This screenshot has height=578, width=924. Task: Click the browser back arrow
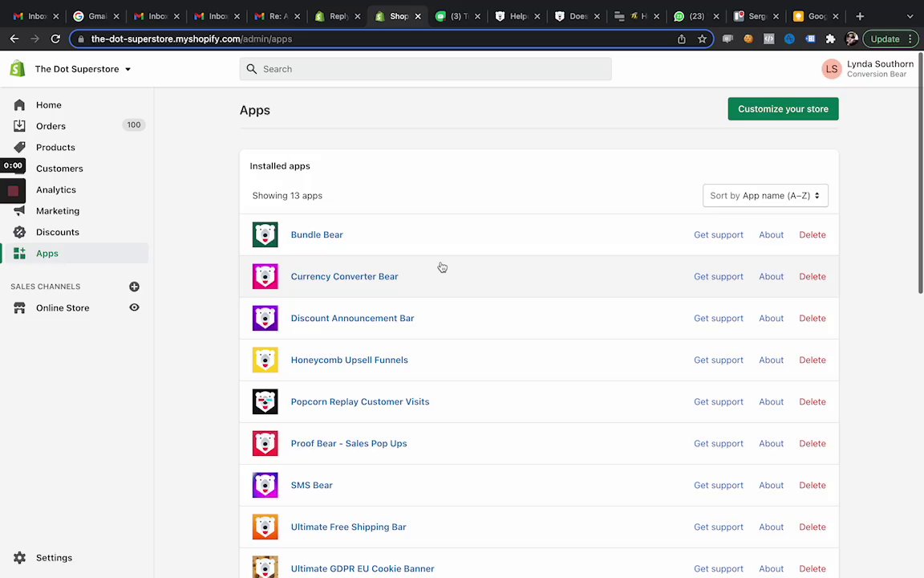point(14,39)
